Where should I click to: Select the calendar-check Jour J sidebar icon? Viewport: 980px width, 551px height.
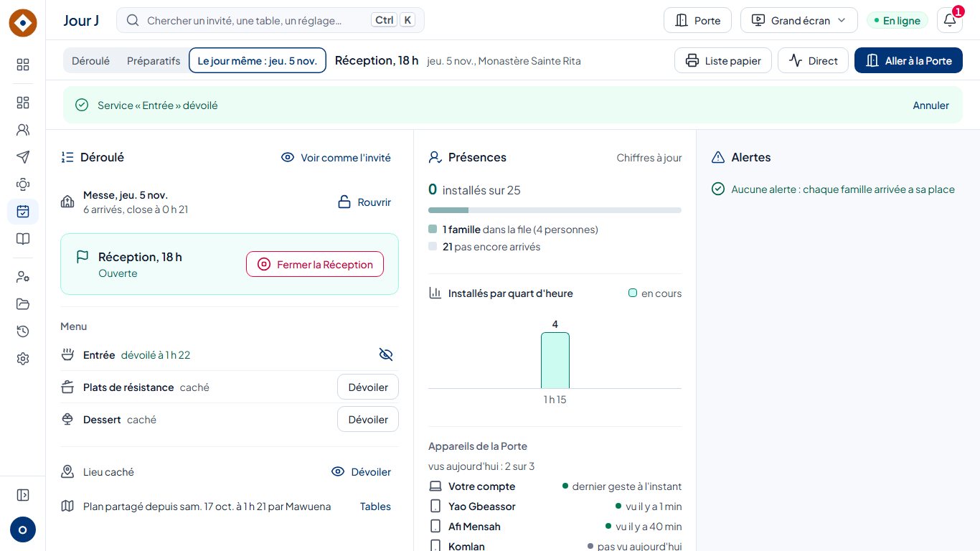click(23, 212)
